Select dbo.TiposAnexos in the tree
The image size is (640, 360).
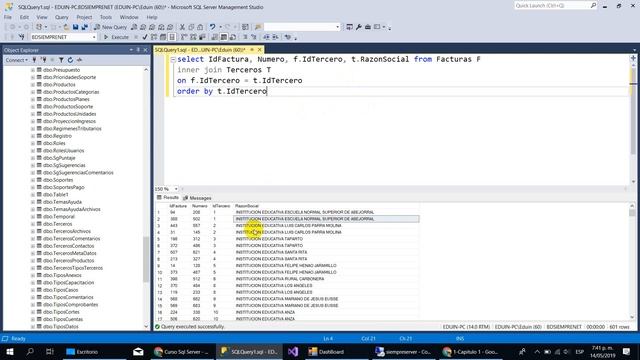[x=62, y=276]
